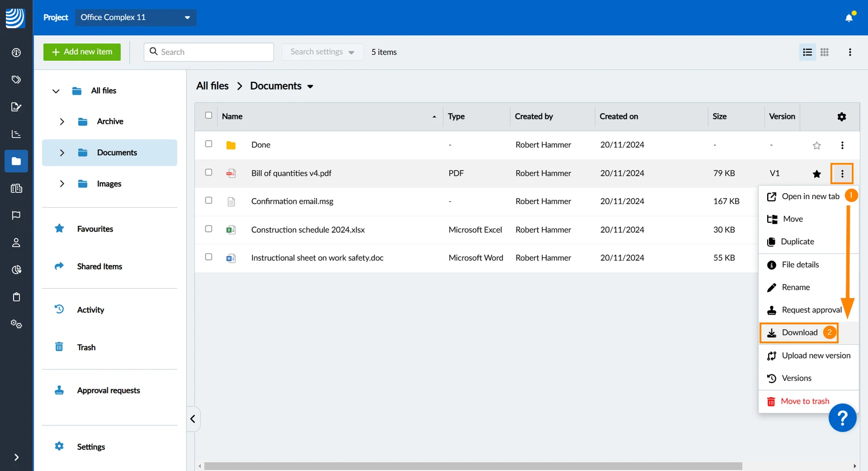
Task: Open the pie chart icon in left rail
Action: [16, 270]
